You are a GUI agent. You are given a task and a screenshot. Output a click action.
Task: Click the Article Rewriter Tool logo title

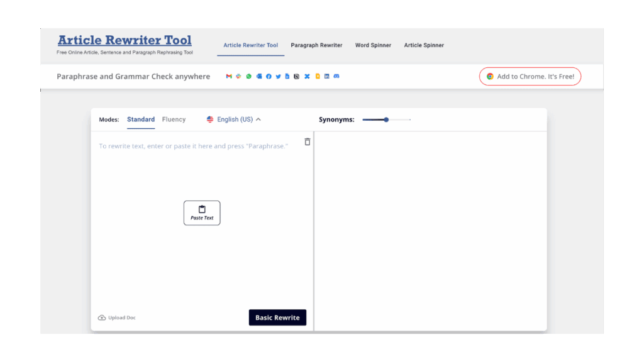point(125,40)
